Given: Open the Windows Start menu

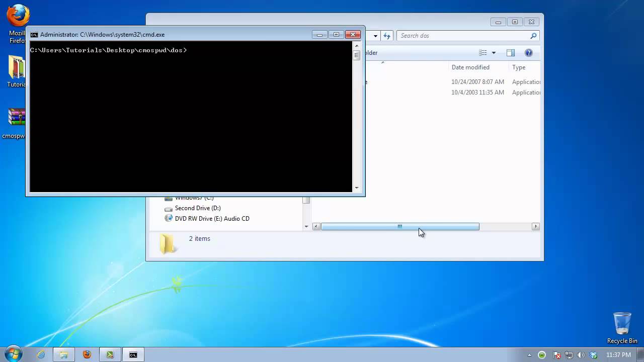Looking at the screenshot, I should point(13,354).
